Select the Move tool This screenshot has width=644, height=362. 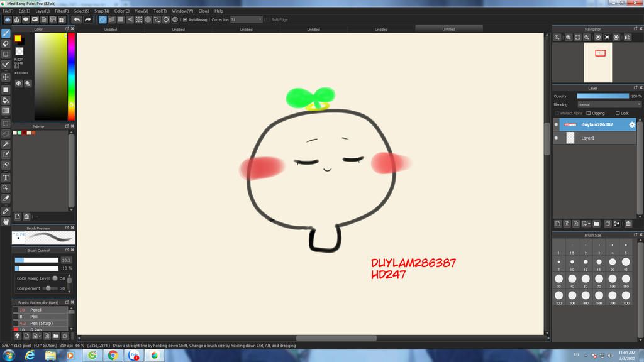6,77
